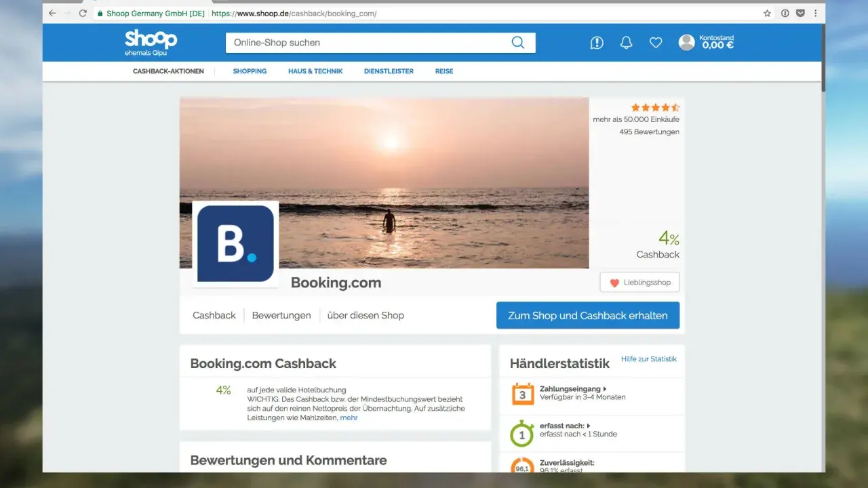Click the Kontostand 0,00 € balance
Screen dimensions: 868x488
pos(717,43)
